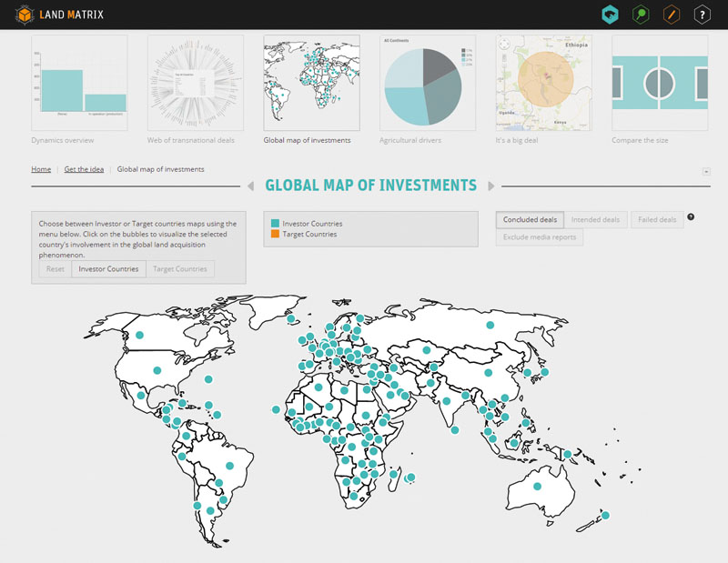Go to next visualization with right arrow
Viewport: 728px width, 563px height.
(x=491, y=186)
